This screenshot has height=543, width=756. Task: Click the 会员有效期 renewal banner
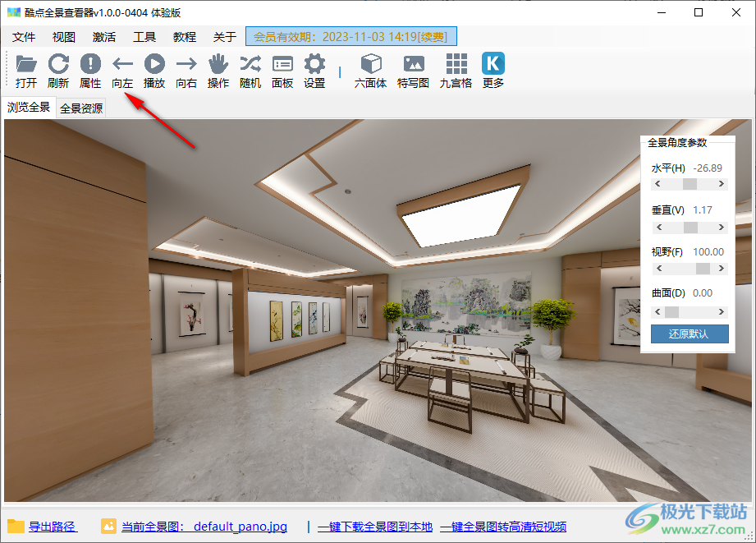click(351, 37)
